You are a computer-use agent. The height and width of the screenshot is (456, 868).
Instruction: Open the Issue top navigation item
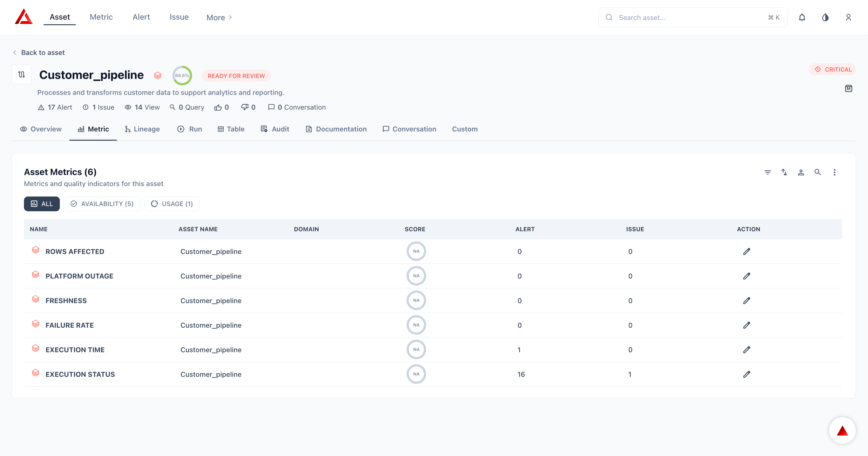179,17
